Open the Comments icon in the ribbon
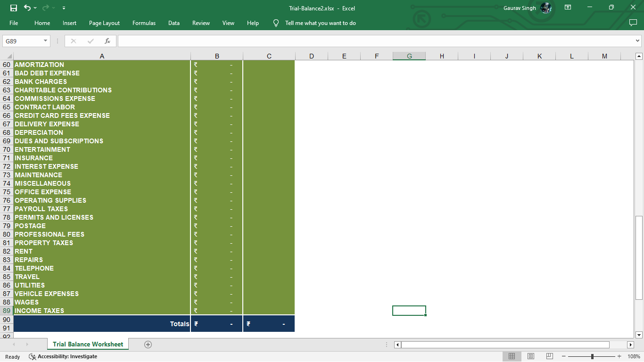Screen dimensions: 644x362 pos(633,23)
